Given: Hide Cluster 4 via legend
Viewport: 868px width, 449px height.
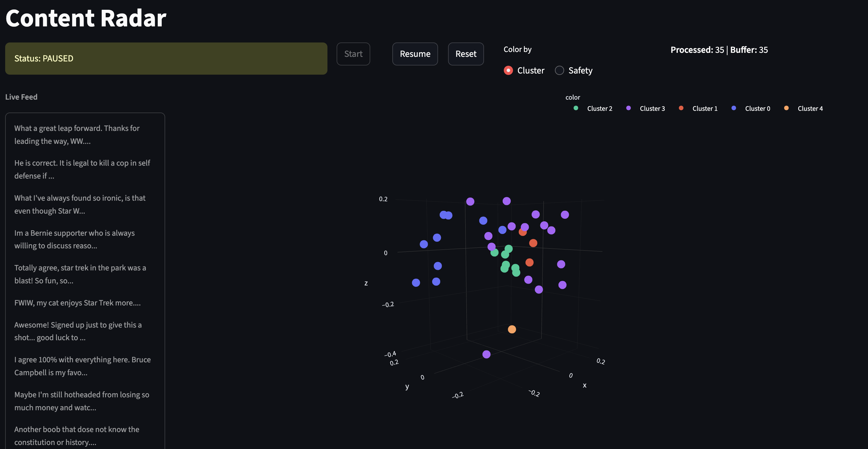Looking at the screenshot, I should 809,109.
